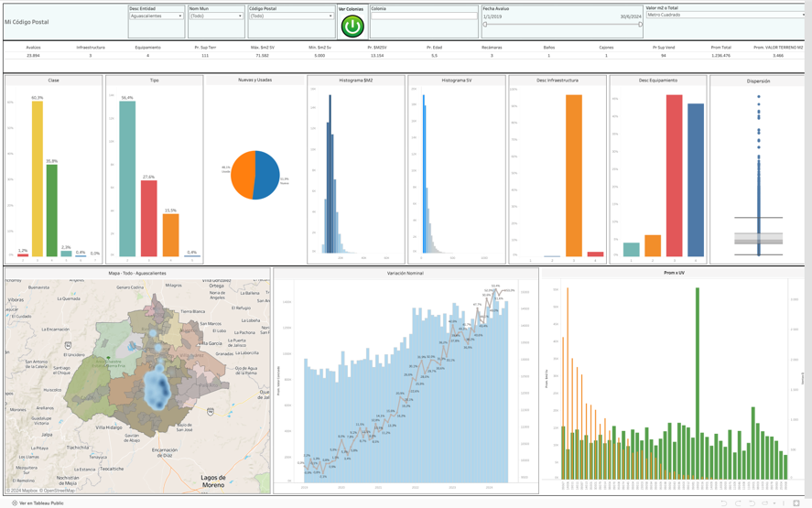
Task: Open Valor m2 o Total dropdown
Action: tap(726, 15)
